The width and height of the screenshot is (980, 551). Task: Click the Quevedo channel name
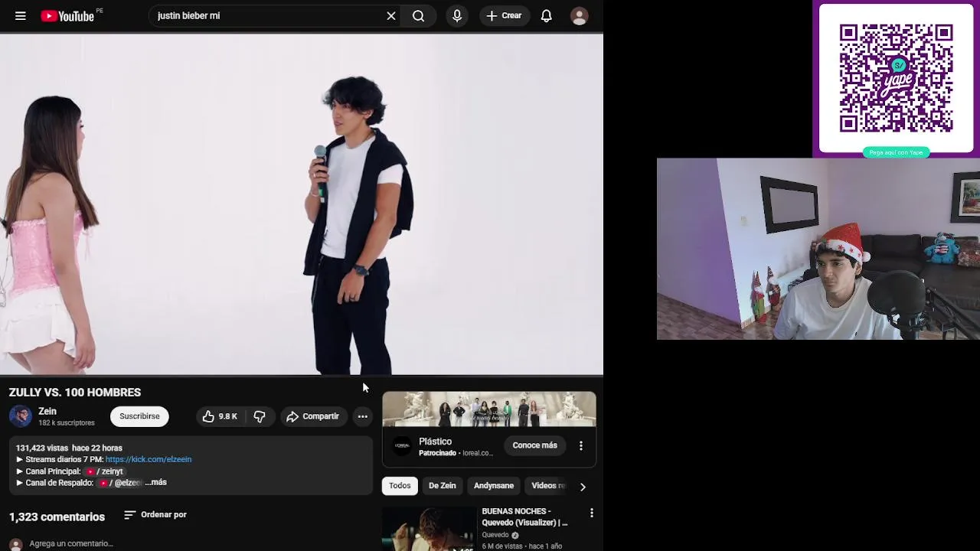tap(495, 535)
